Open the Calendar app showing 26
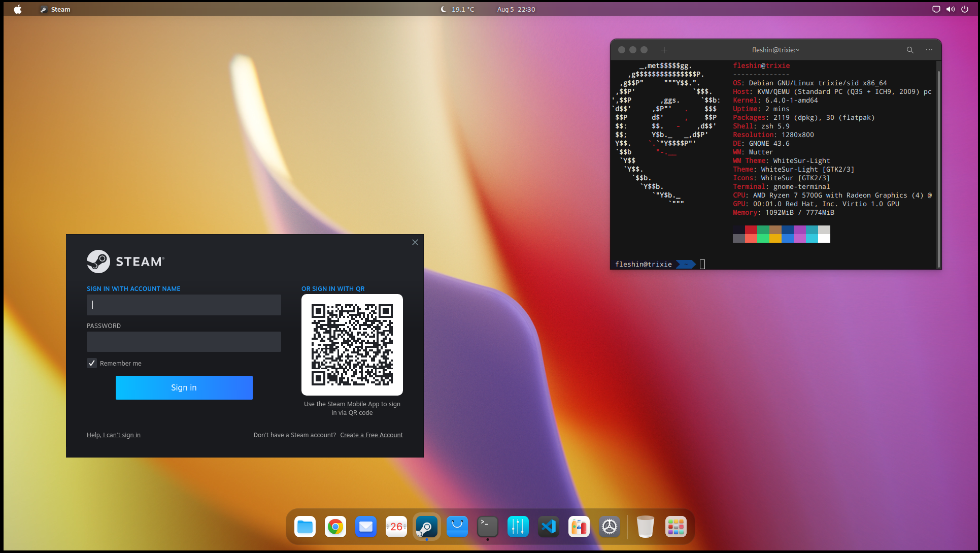The height and width of the screenshot is (553, 980). pyautogui.click(x=396, y=527)
